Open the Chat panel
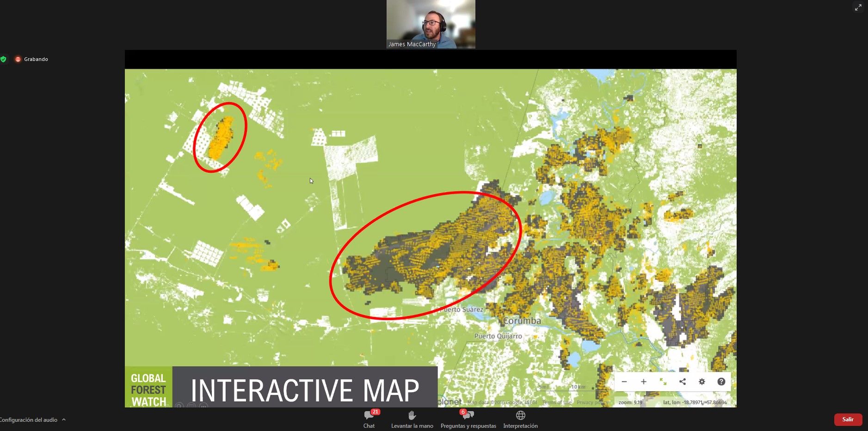Image resolution: width=868 pixels, height=431 pixels. (x=369, y=419)
